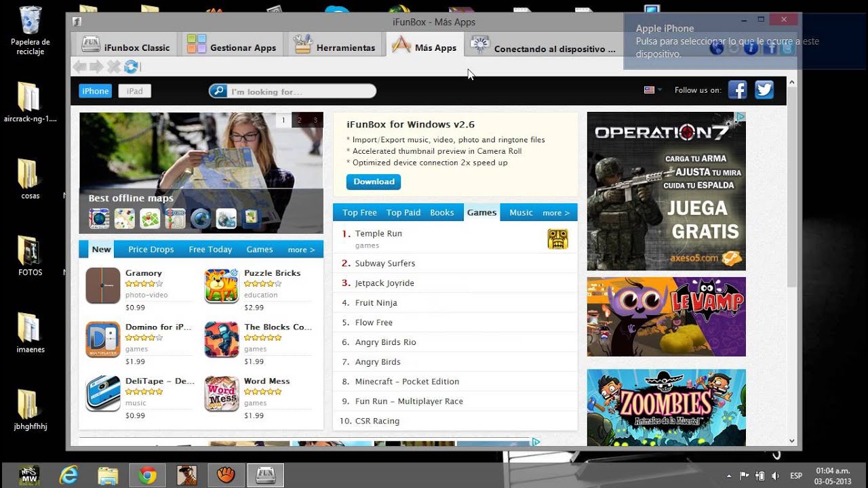Click the Download button for iFunBox v2.6
The height and width of the screenshot is (488, 868).
[x=374, y=182]
